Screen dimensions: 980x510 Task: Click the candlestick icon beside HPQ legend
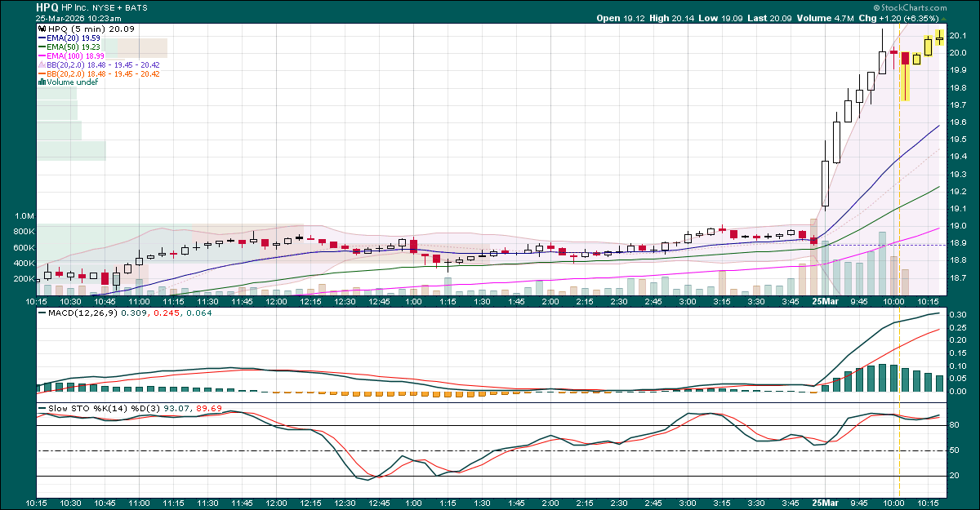point(41,29)
